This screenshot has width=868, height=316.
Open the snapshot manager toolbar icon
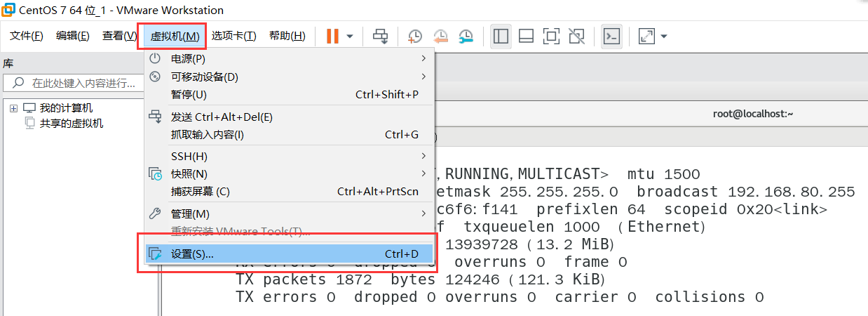tap(466, 36)
